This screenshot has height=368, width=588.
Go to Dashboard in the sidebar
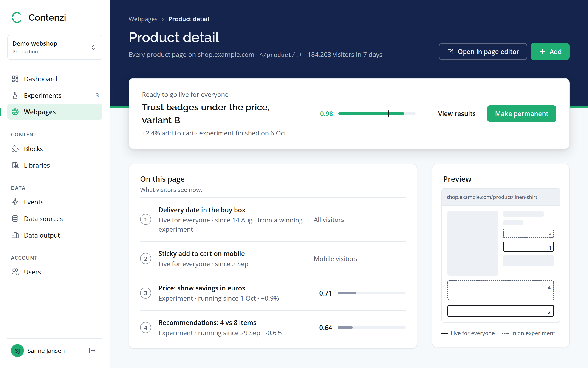point(55,79)
